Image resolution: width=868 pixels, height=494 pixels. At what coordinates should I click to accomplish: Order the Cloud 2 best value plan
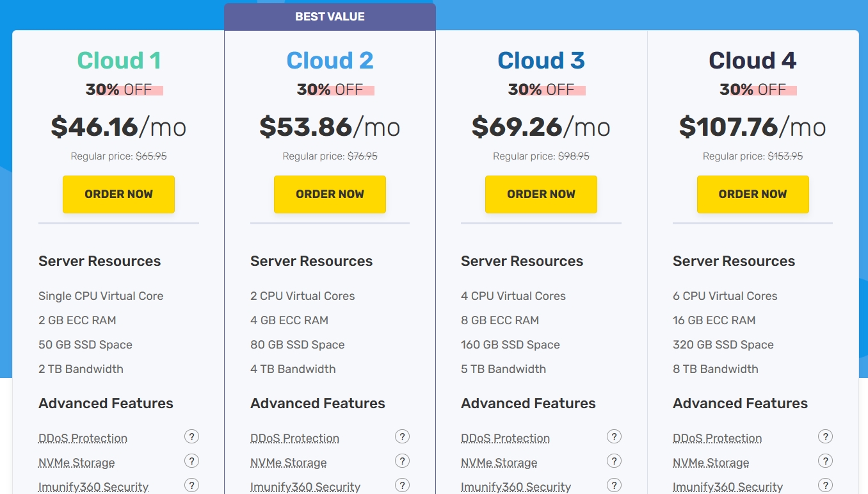click(x=330, y=194)
